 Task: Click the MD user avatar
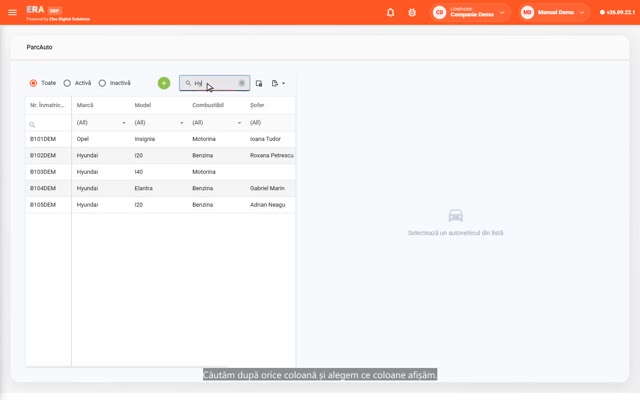pyautogui.click(x=527, y=12)
